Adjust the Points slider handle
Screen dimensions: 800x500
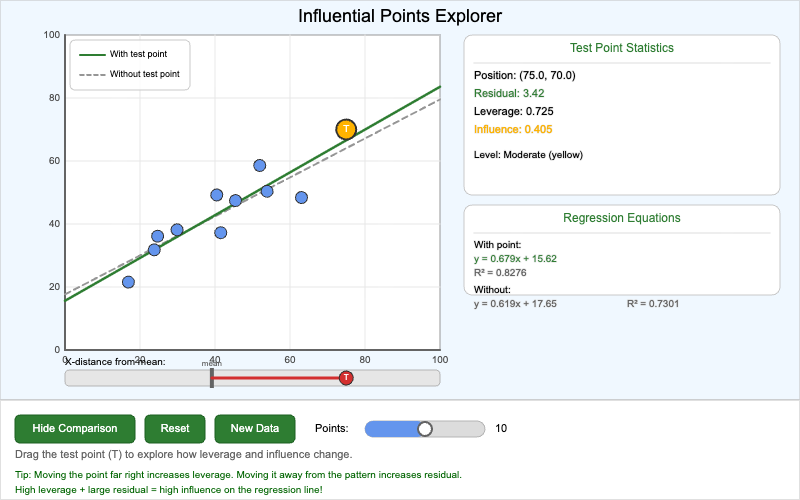tap(425, 429)
